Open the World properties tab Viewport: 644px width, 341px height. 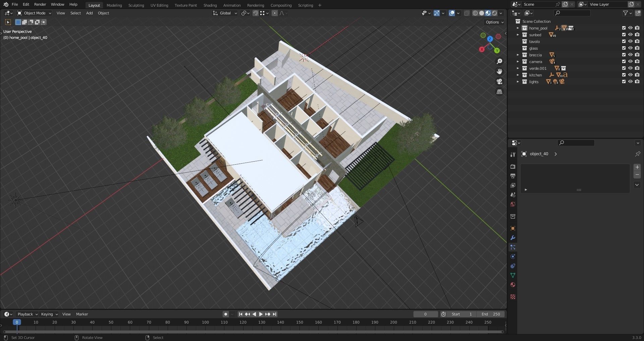tap(513, 204)
